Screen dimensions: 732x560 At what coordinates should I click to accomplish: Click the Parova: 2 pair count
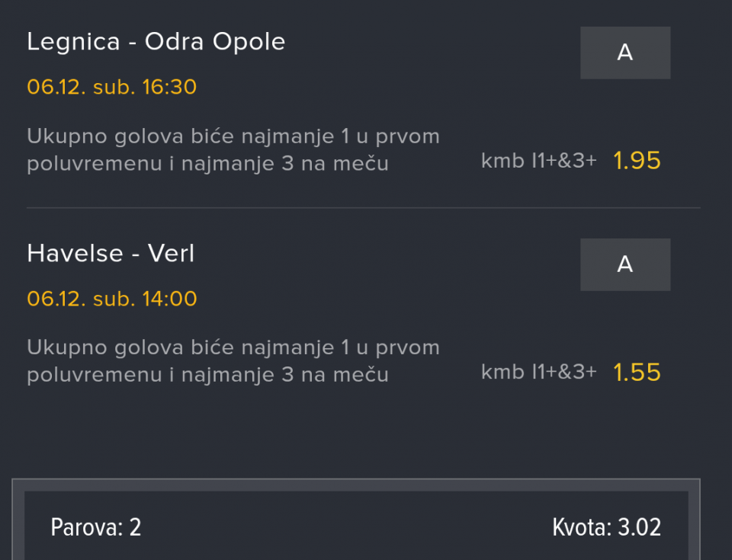click(x=95, y=527)
